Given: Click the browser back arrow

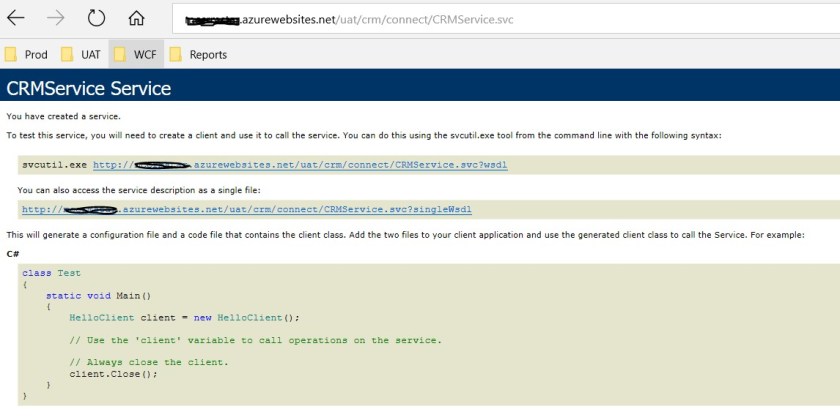Looking at the screenshot, I should point(16,19).
